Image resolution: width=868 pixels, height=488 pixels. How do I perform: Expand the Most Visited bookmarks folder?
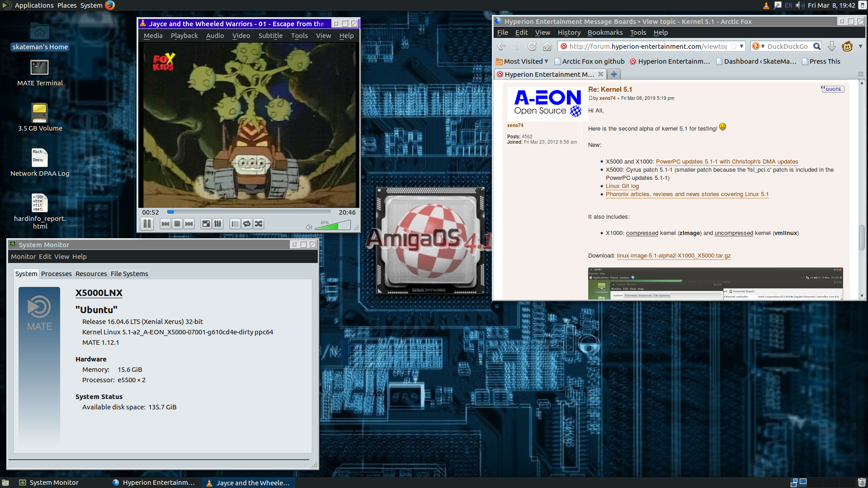[x=522, y=61]
